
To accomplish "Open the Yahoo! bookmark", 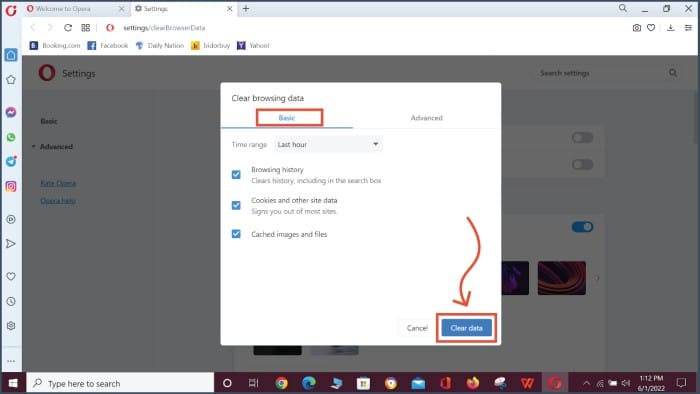I will pyautogui.click(x=253, y=46).
